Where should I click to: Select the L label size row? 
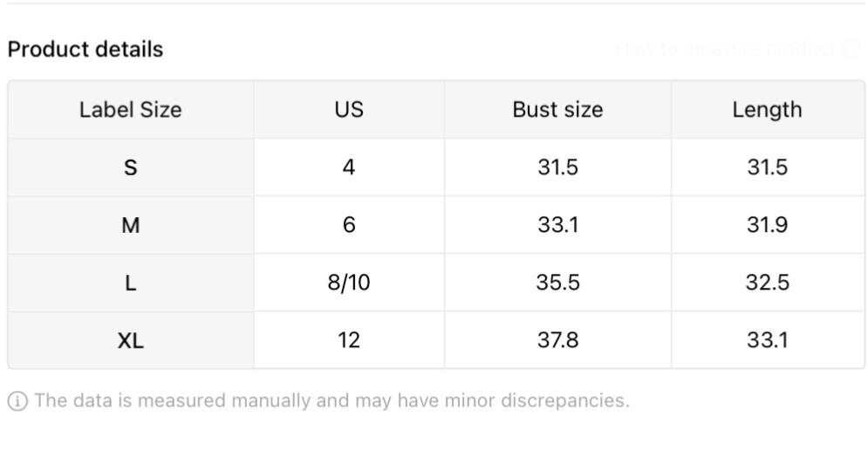pyautogui.click(x=436, y=283)
